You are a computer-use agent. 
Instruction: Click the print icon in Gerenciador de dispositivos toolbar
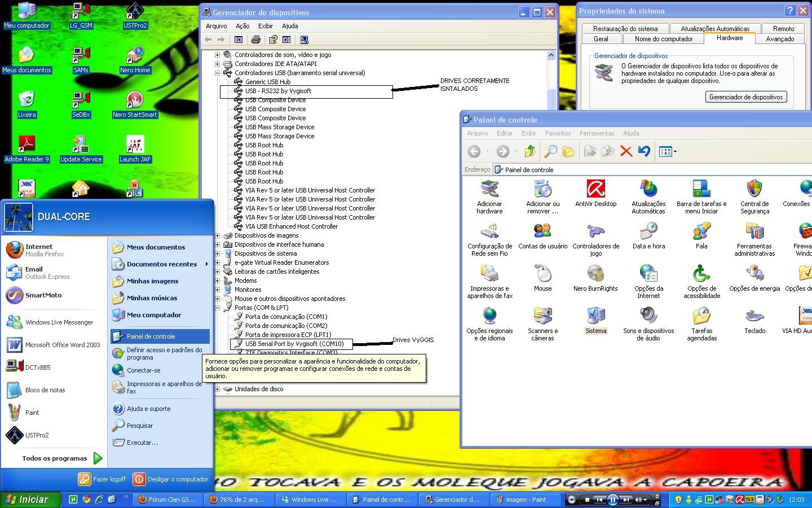click(x=255, y=40)
